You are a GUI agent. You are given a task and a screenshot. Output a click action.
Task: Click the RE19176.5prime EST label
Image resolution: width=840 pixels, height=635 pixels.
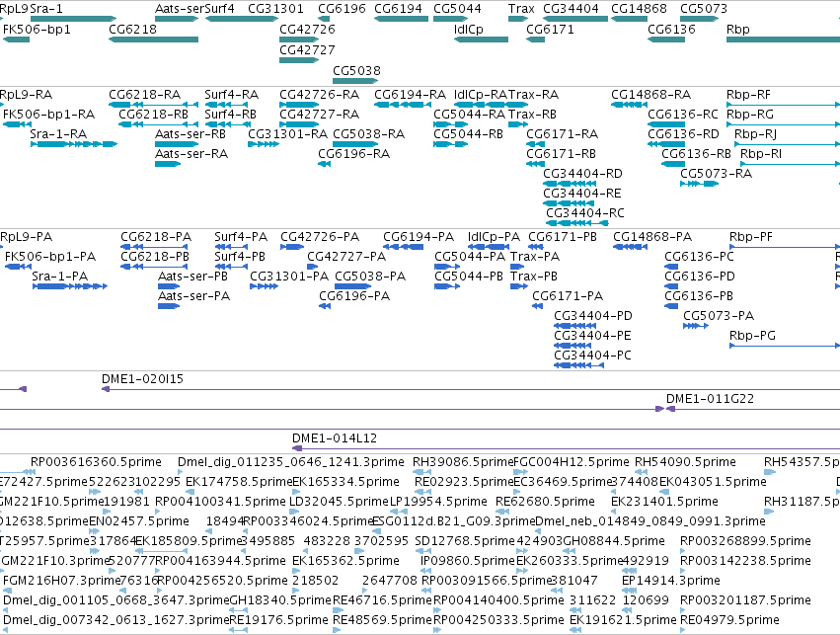point(278,620)
